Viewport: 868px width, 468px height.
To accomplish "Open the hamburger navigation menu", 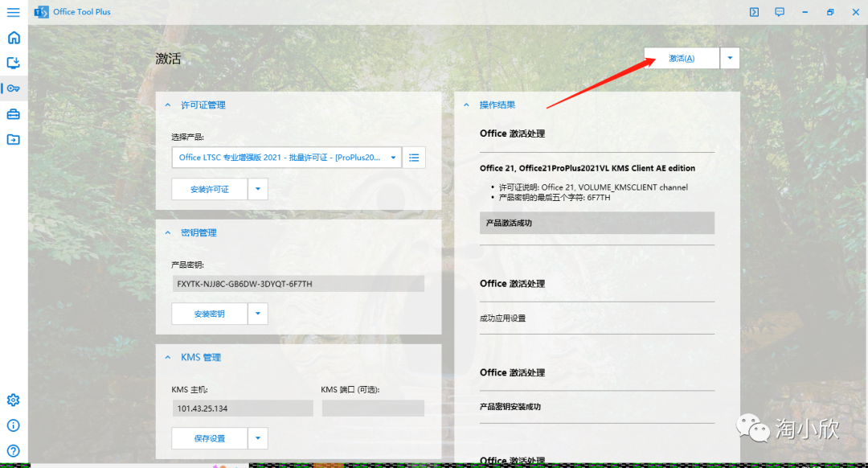I will [14, 11].
